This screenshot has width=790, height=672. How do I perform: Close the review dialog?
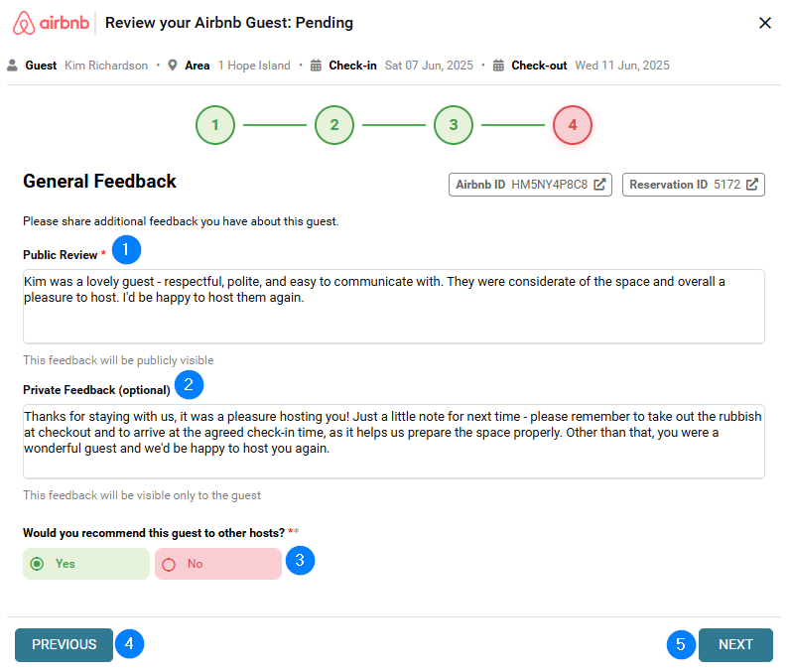pyautogui.click(x=765, y=23)
